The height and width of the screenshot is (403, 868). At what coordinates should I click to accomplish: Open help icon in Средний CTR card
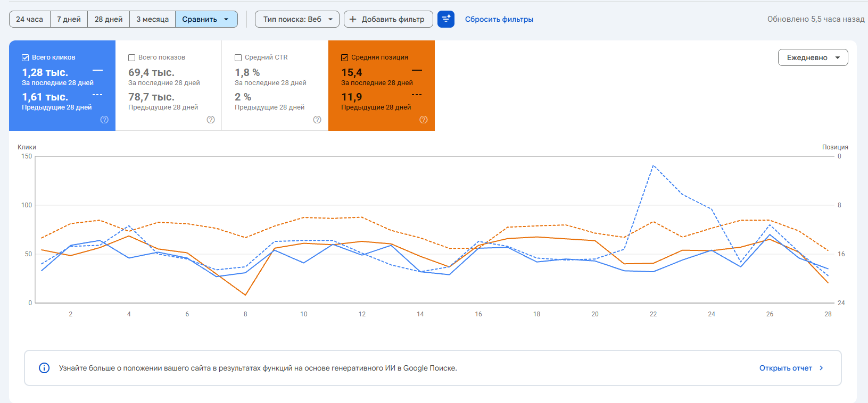[x=317, y=120]
